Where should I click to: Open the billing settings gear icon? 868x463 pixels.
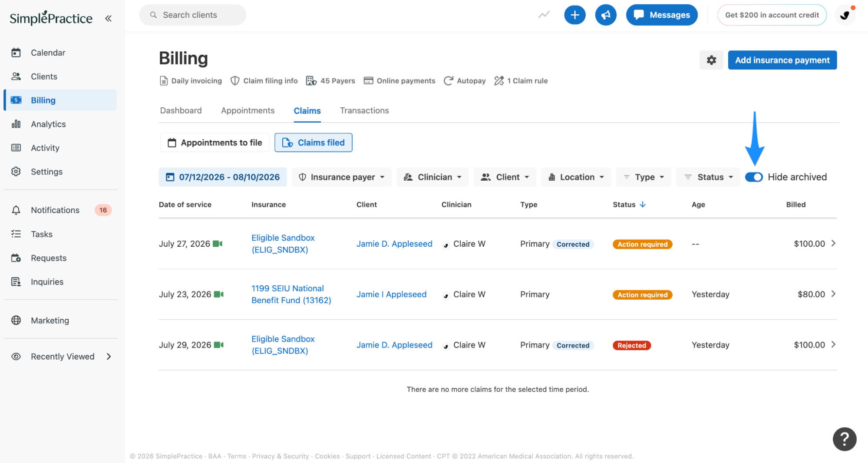(711, 60)
